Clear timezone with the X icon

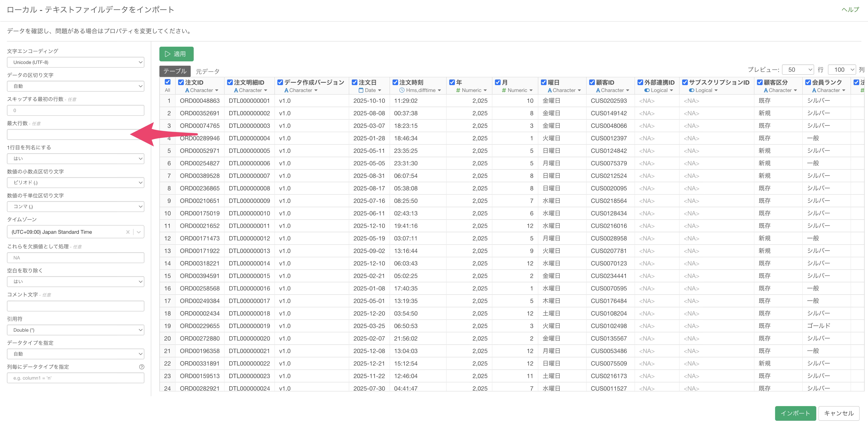coord(128,232)
